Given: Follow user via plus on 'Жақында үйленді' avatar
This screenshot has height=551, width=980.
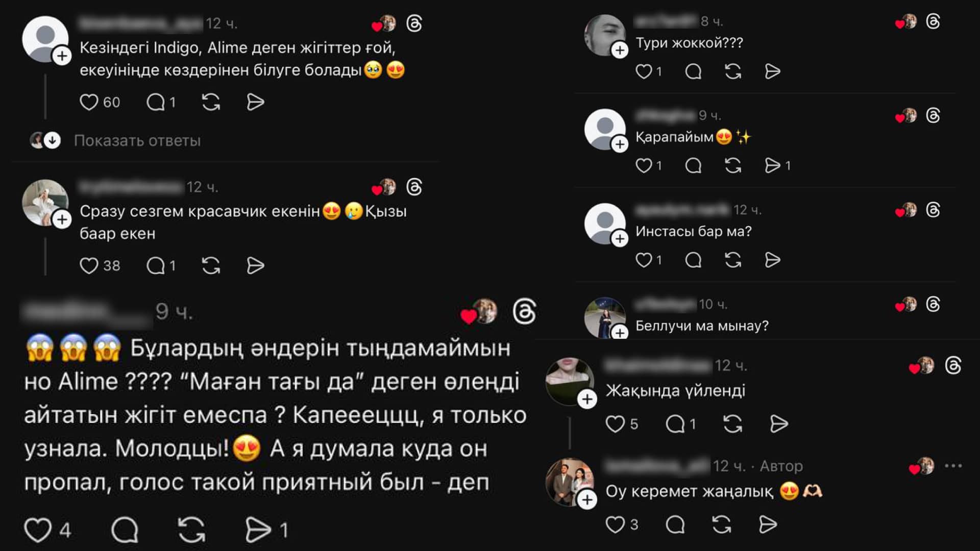Looking at the screenshot, I should coord(587,399).
